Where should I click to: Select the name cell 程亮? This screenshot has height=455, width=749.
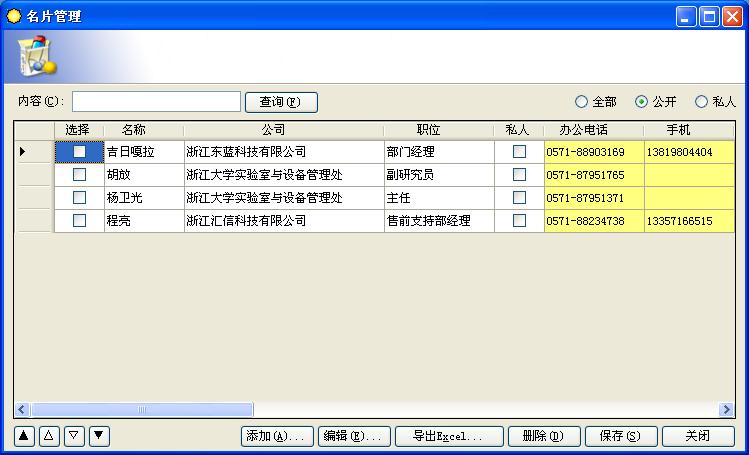[144, 221]
